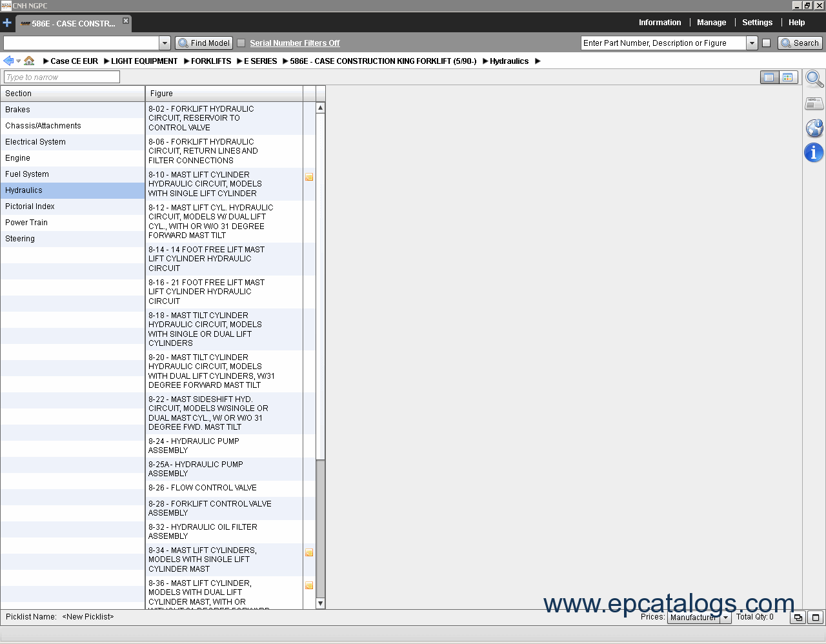Open a new tab with the plus icon
The width and height of the screenshot is (826, 644).
(7, 23)
